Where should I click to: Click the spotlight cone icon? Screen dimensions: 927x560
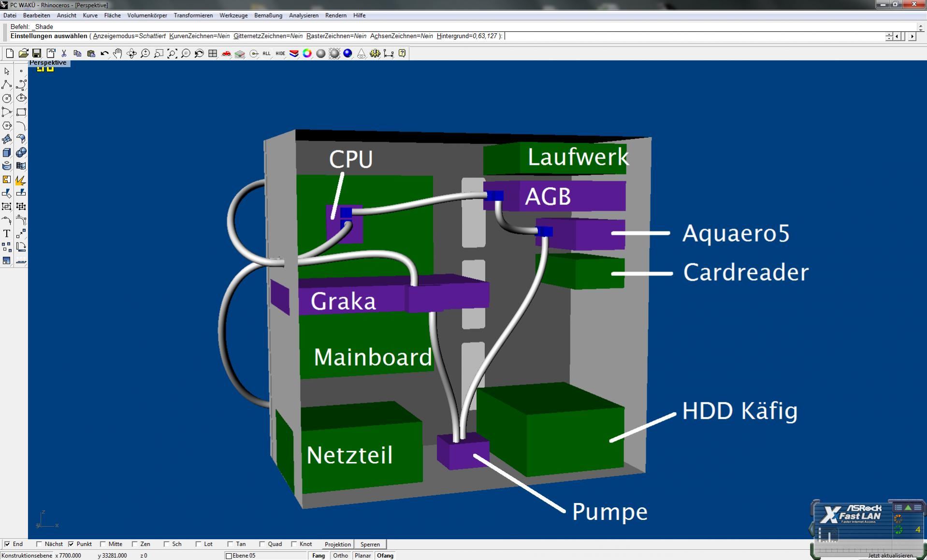[362, 54]
